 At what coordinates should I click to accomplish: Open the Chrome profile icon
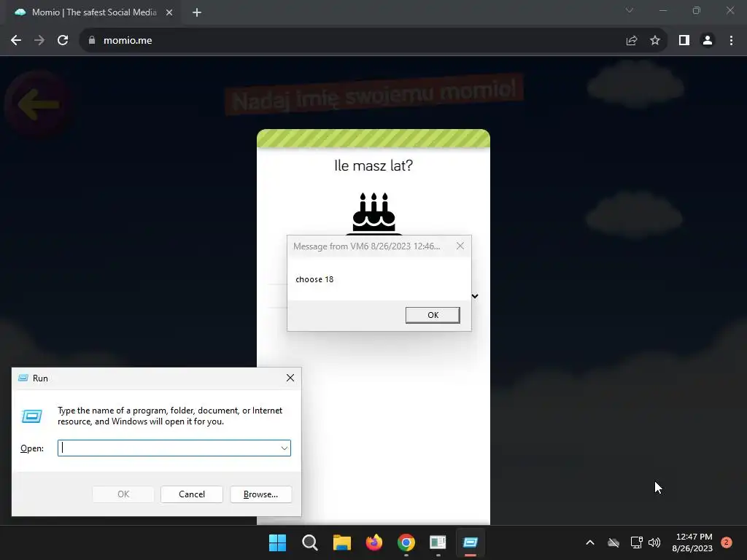(708, 41)
